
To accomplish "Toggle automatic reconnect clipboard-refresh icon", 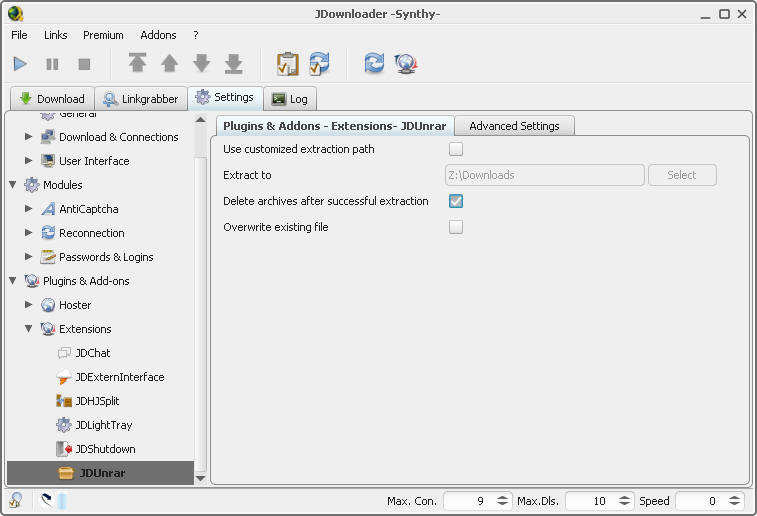I will pos(319,63).
